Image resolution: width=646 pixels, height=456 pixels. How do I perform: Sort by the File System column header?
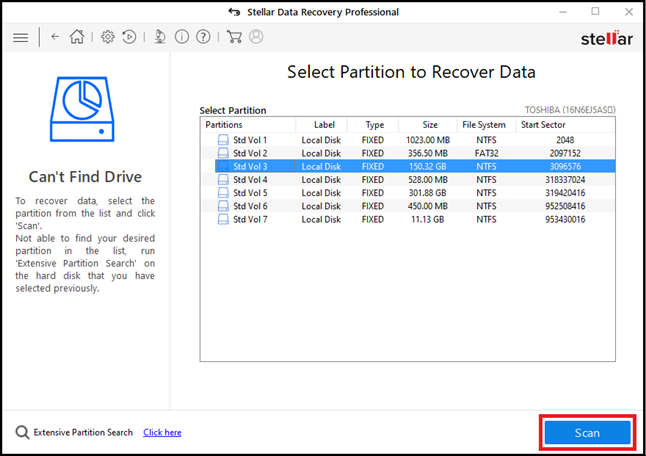(x=487, y=125)
